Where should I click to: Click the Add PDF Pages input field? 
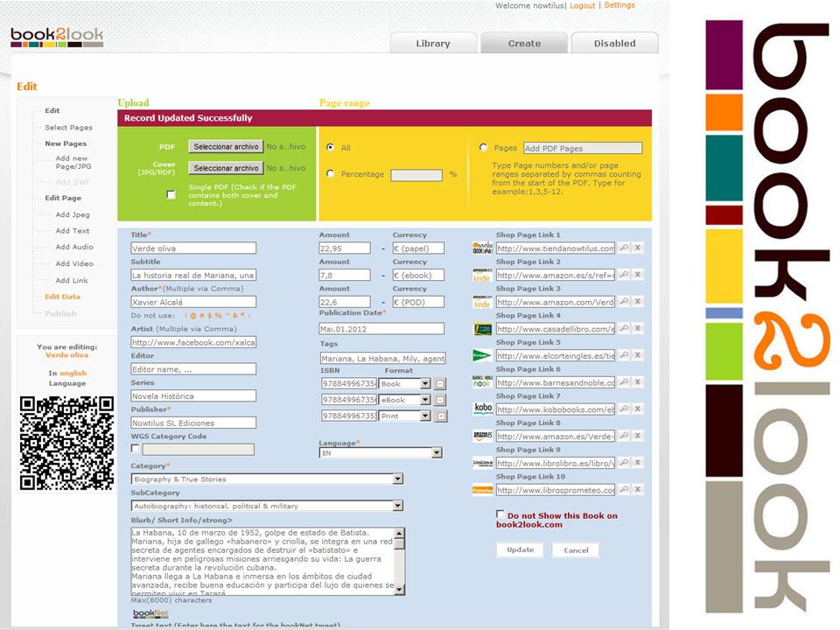point(583,148)
